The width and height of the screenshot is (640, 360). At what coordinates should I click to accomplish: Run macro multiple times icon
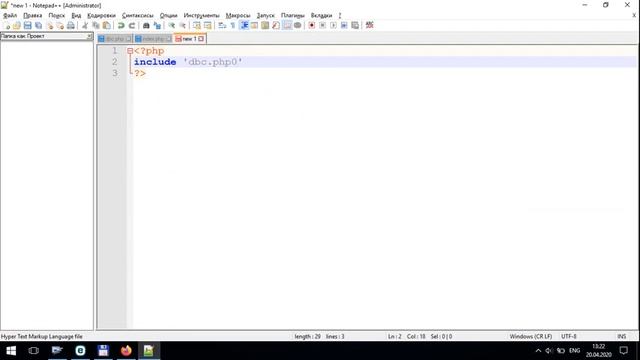pyautogui.click(x=344, y=25)
